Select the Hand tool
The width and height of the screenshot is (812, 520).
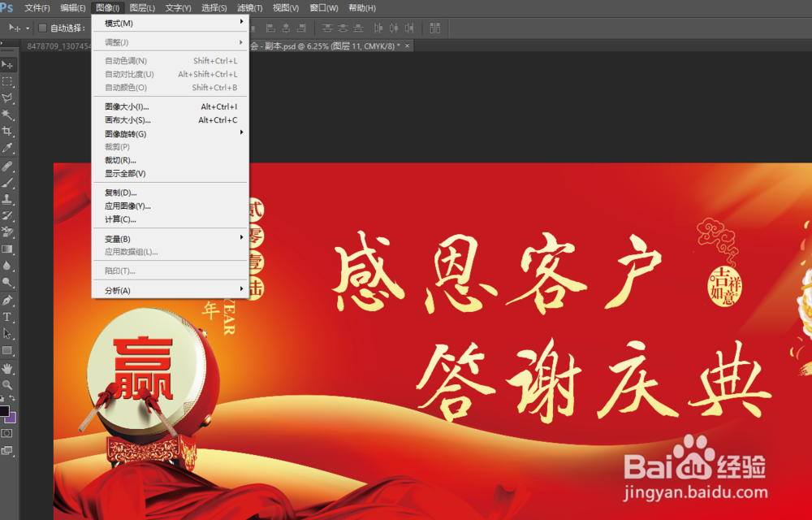click(7, 369)
